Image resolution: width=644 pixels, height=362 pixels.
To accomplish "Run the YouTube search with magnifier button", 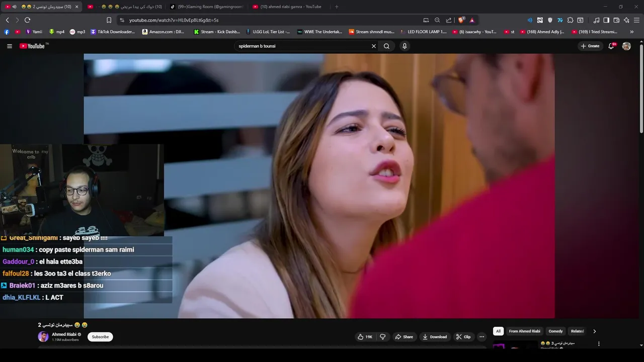I will 386,46.
